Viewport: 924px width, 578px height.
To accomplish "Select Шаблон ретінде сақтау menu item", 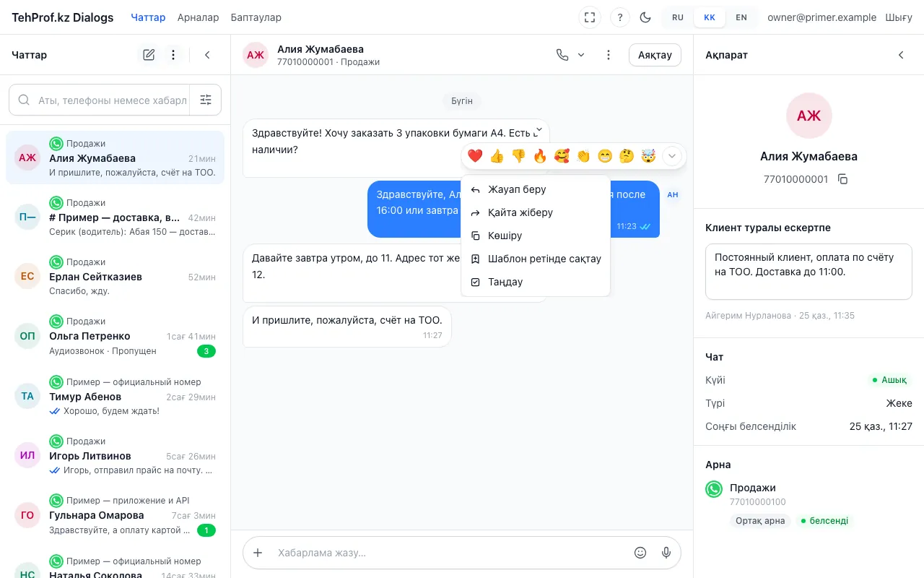I will coord(536,259).
